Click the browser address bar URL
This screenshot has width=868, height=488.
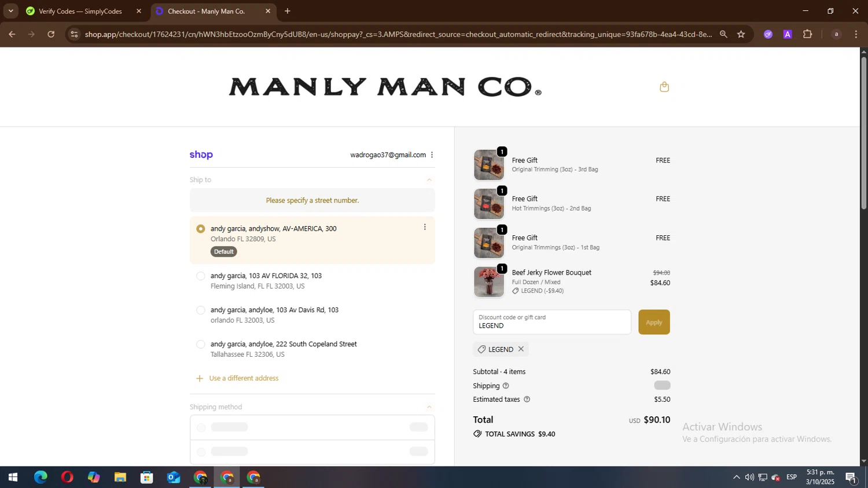(x=398, y=34)
